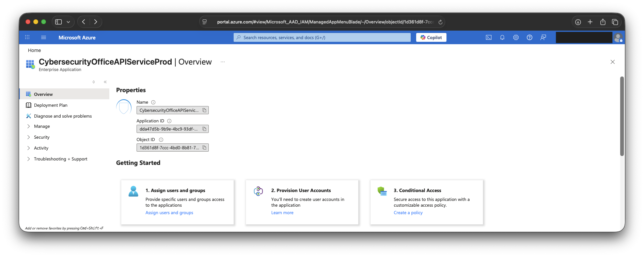Click the search resources input field

tap(322, 37)
